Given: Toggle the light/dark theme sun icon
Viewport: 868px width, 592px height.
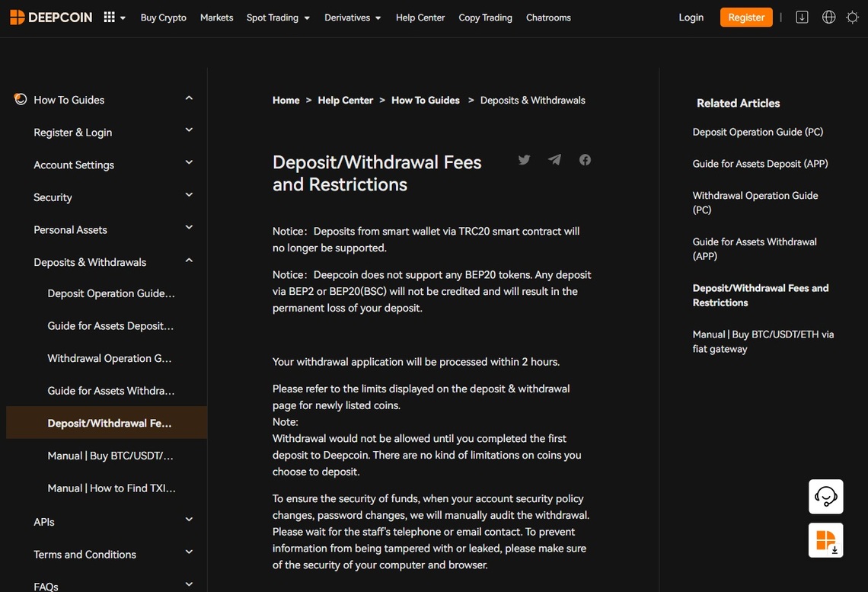Looking at the screenshot, I should (x=853, y=18).
